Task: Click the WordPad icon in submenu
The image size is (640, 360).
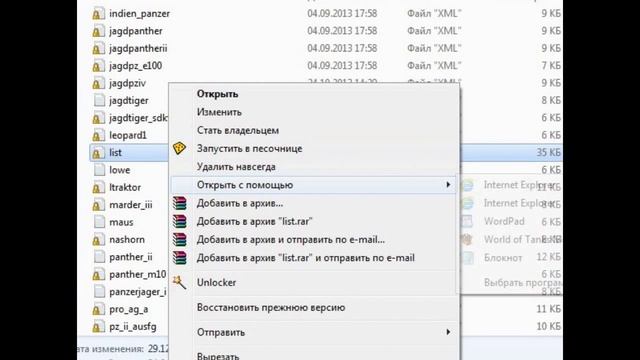Action: point(467,221)
